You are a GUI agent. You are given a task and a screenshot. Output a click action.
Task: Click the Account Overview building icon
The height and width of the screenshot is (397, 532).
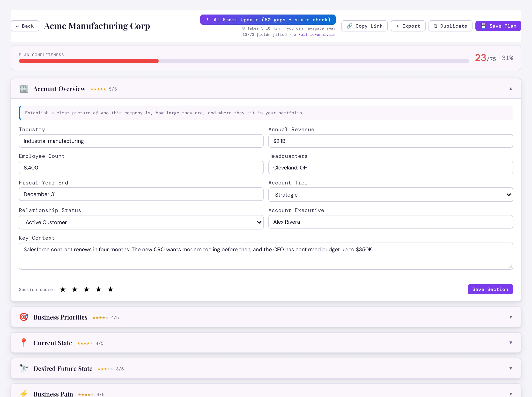click(x=24, y=89)
